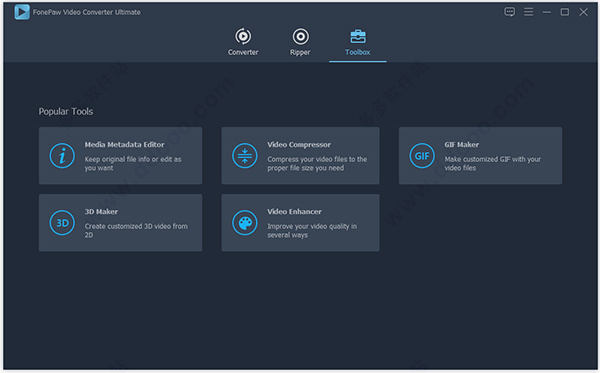The width and height of the screenshot is (600, 373).
Task: Close the FonePaw window
Action: [583, 12]
